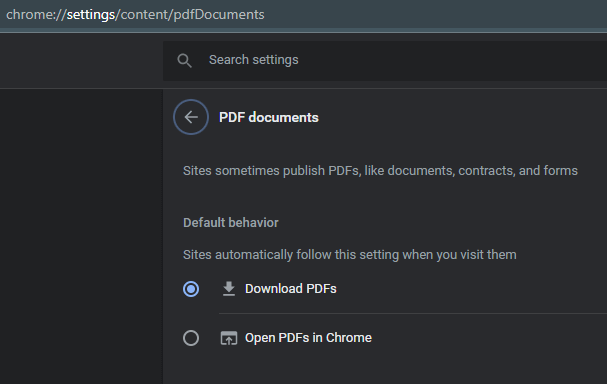Click the magnifier icon in the search bar
607x384 pixels.
(x=184, y=61)
